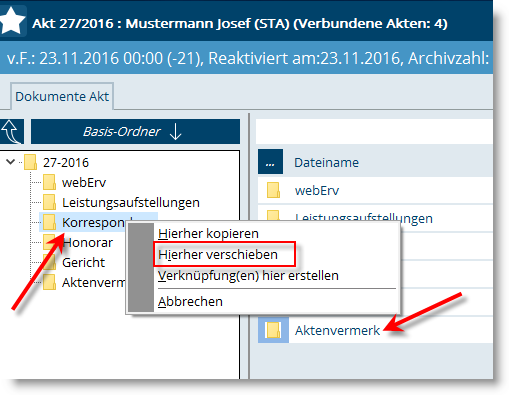This screenshot has height=395, width=509.
Task: Select webErv folder in the tree
Action: 84,183
